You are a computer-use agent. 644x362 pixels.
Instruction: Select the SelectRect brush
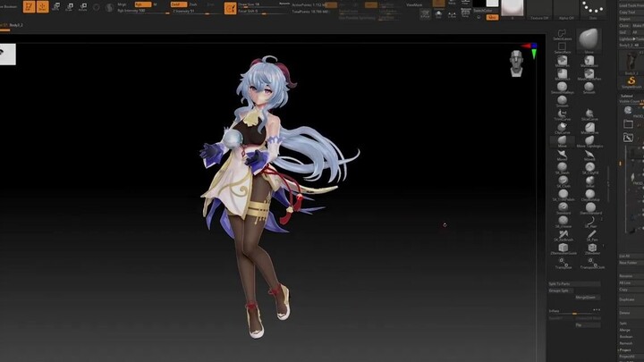tap(562, 47)
